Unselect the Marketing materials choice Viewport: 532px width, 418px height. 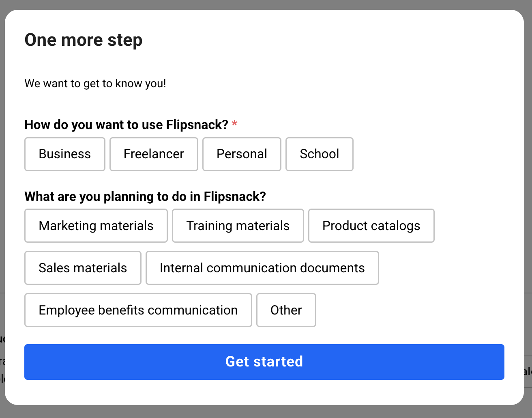96,226
